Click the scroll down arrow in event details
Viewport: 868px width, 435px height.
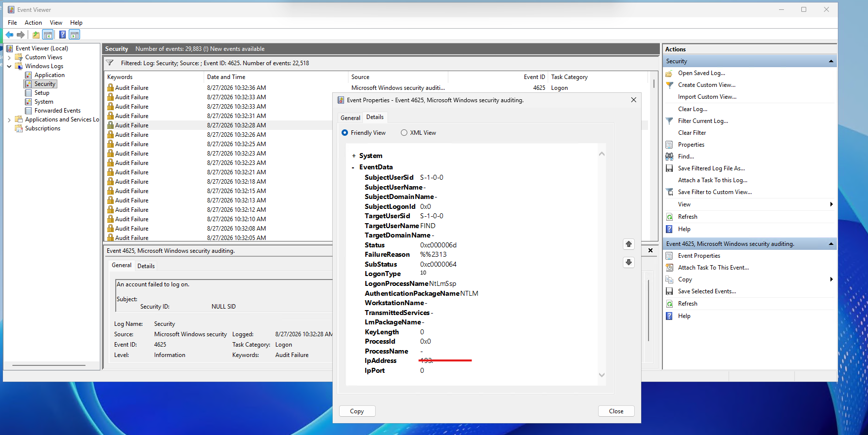click(602, 375)
